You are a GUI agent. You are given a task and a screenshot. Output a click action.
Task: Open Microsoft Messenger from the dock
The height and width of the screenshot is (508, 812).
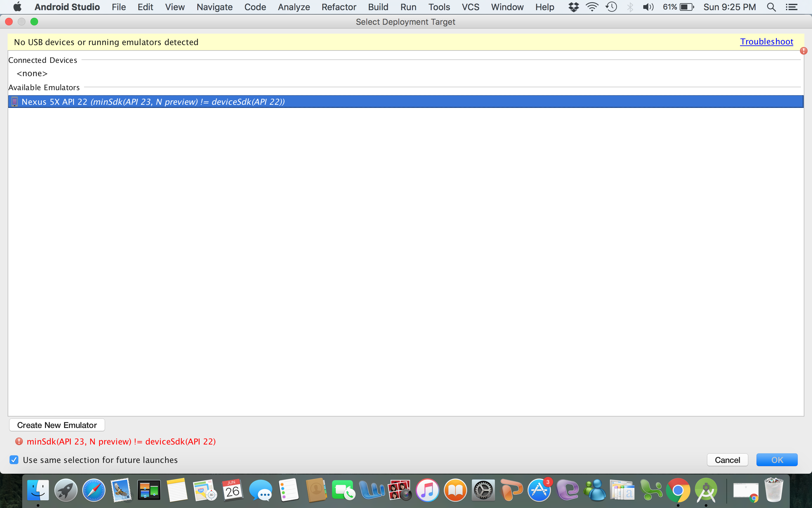pos(595,490)
